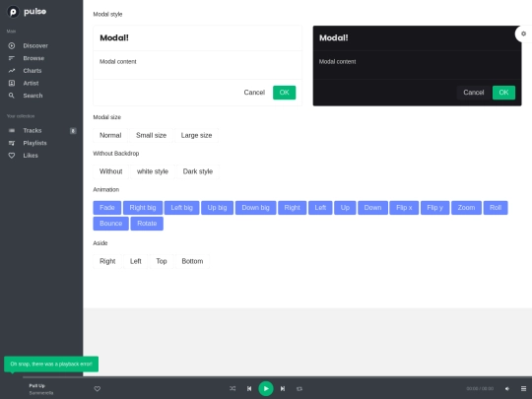Mute the player volume

click(507, 389)
